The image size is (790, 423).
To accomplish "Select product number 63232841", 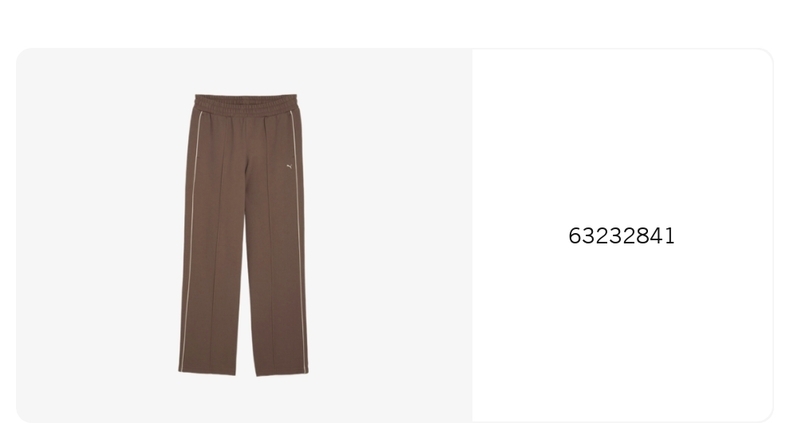I will tap(621, 236).
